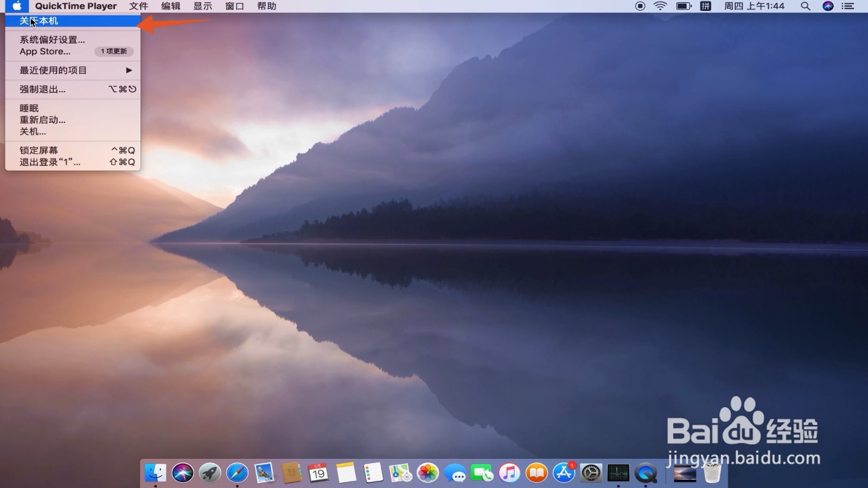The height and width of the screenshot is (488, 868).
Task: Open the Wi-Fi status menu
Action: click(660, 6)
